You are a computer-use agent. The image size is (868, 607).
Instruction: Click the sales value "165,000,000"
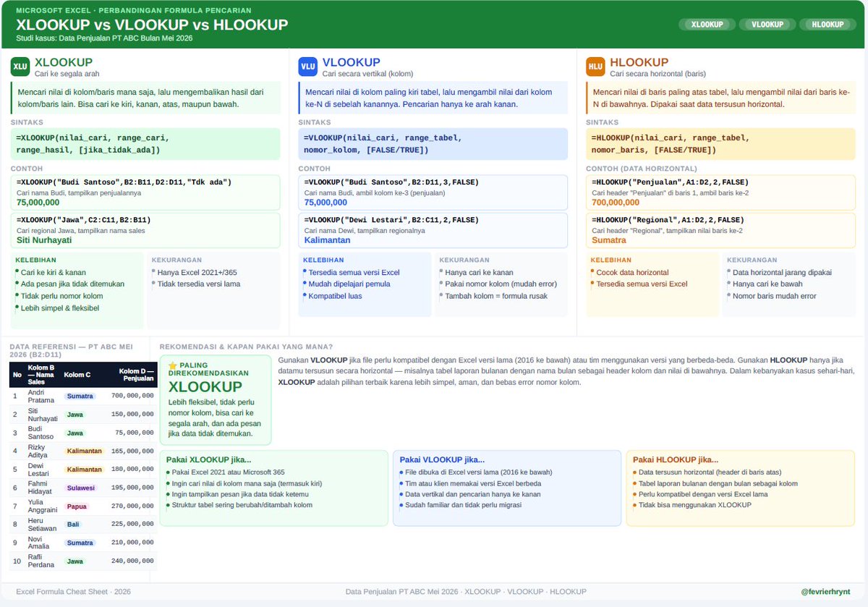click(133, 451)
